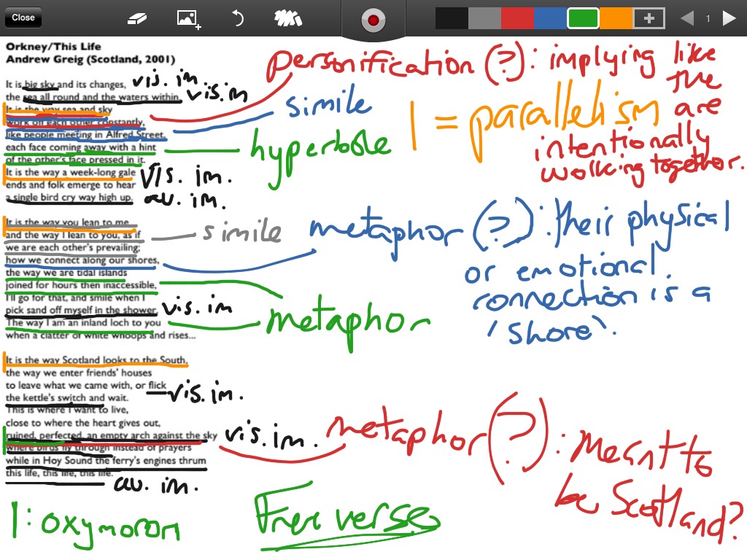Pick the green ink color
Image resolution: width=747 pixels, height=560 pixels.
[x=583, y=18]
